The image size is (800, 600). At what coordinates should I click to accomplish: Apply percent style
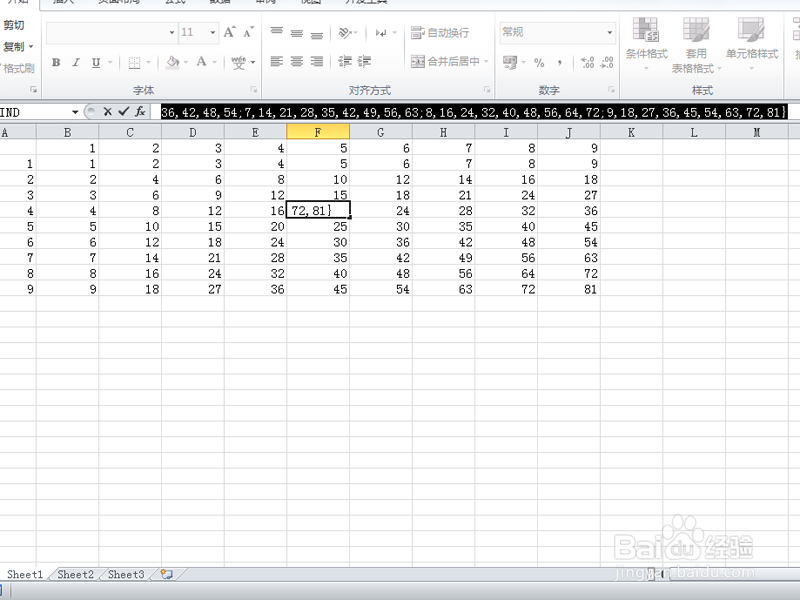(x=539, y=62)
